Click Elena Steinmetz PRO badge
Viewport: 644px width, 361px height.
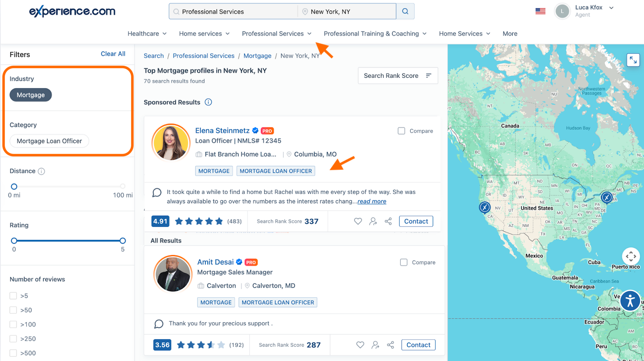(267, 131)
